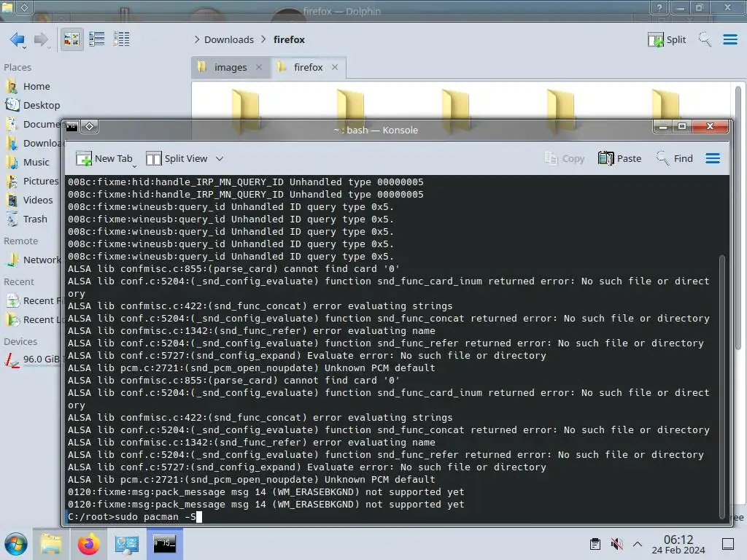This screenshot has height=560, width=747.
Task: Switch to the images tab in Dolphin
Action: pos(230,67)
